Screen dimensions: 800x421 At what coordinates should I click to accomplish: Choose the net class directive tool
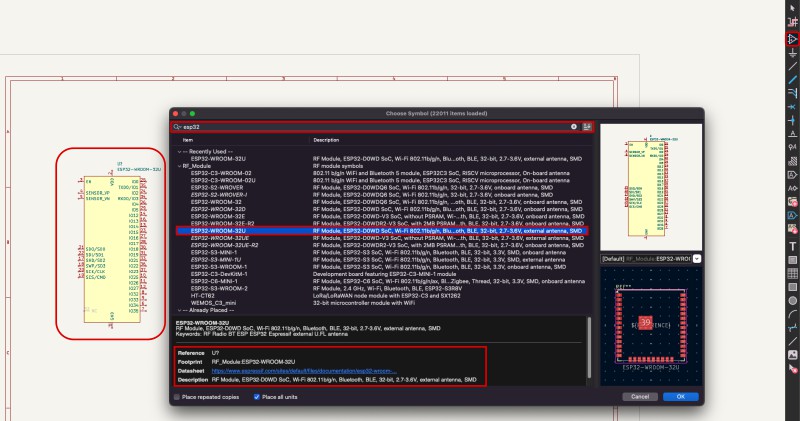click(x=792, y=147)
